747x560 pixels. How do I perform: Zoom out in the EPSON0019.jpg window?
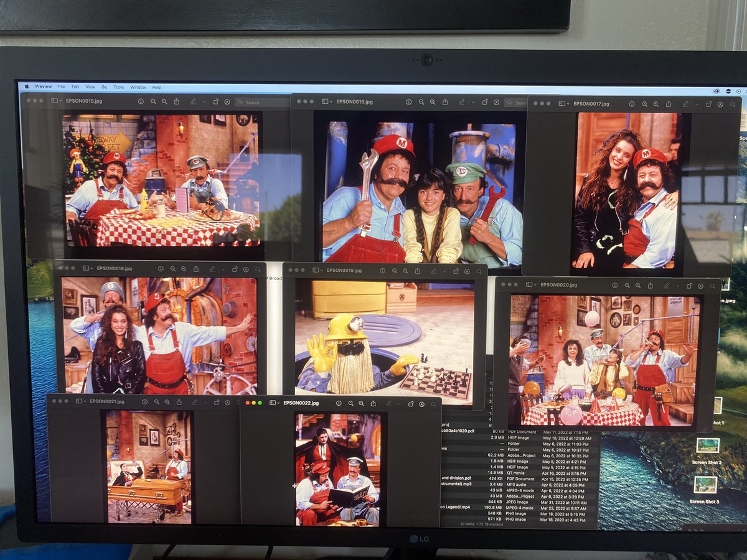[x=394, y=271]
